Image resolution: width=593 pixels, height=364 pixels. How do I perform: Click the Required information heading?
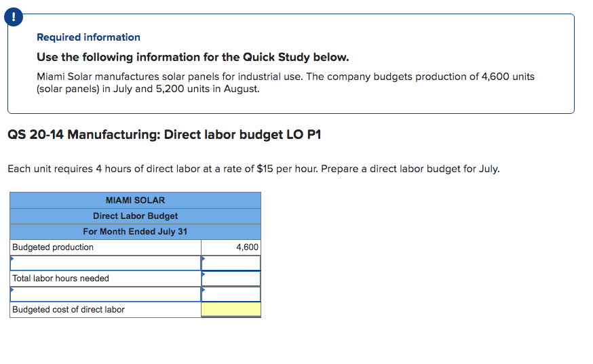pos(88,37)
